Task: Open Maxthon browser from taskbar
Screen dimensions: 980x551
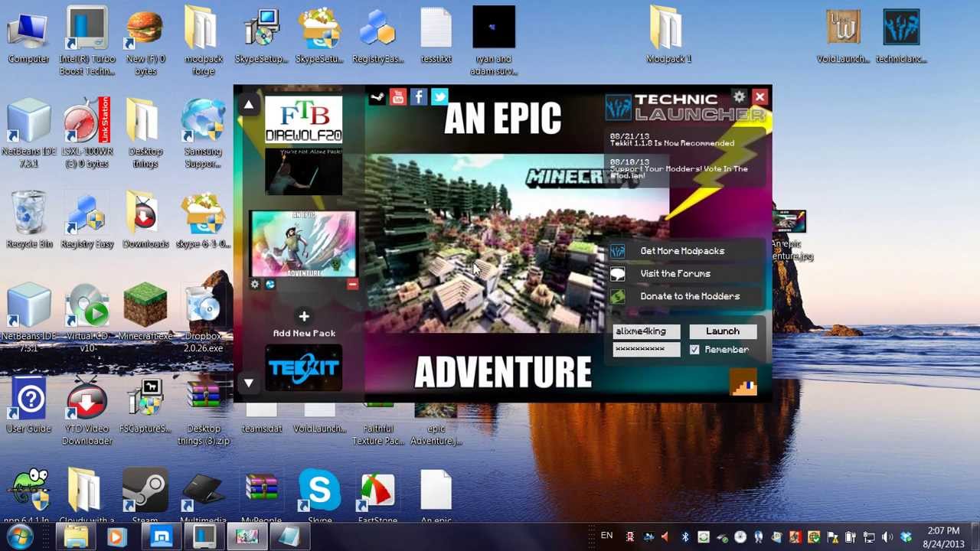Action: (162, 536)
